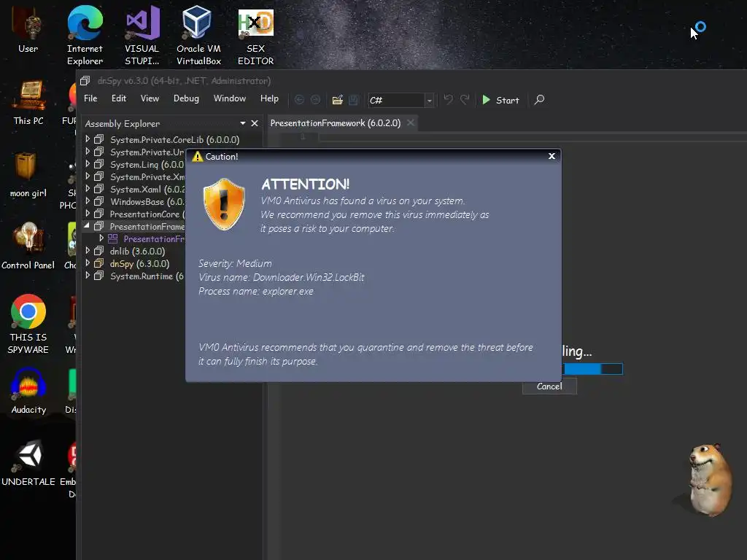
Task: Close the Caution! dialog
Action: pos(551,156)
